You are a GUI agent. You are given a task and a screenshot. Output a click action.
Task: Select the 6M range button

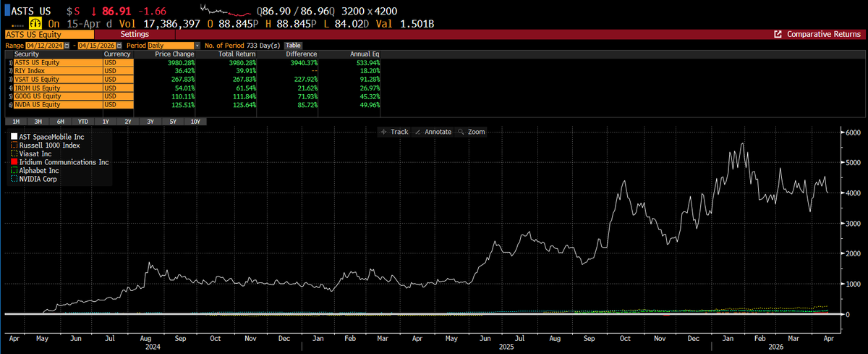60,121
